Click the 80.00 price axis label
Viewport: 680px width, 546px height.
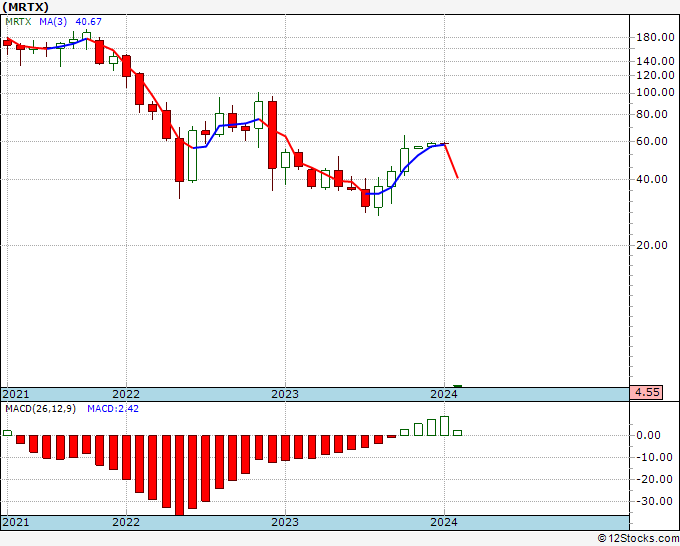[652, 114]
